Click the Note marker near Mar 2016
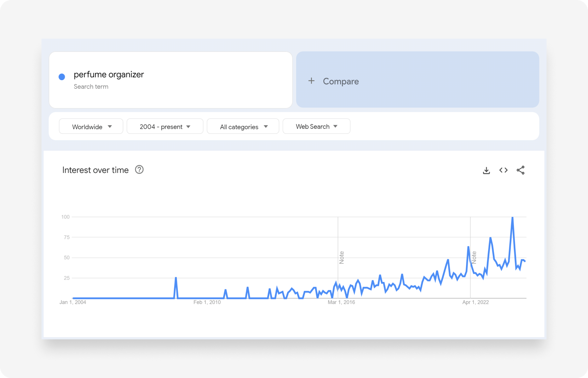Screen dimensions: 588x378 [x=342, y=257]
